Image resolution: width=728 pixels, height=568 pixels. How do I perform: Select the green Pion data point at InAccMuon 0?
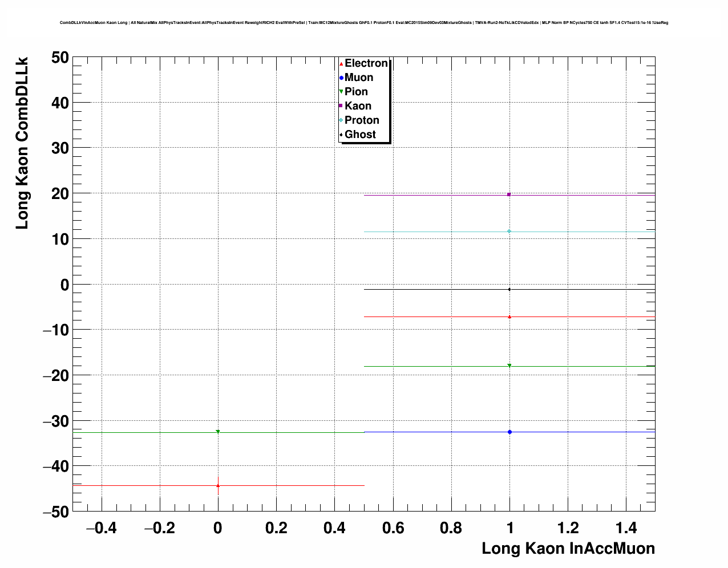pyautogui.click(x=218, y=432)
